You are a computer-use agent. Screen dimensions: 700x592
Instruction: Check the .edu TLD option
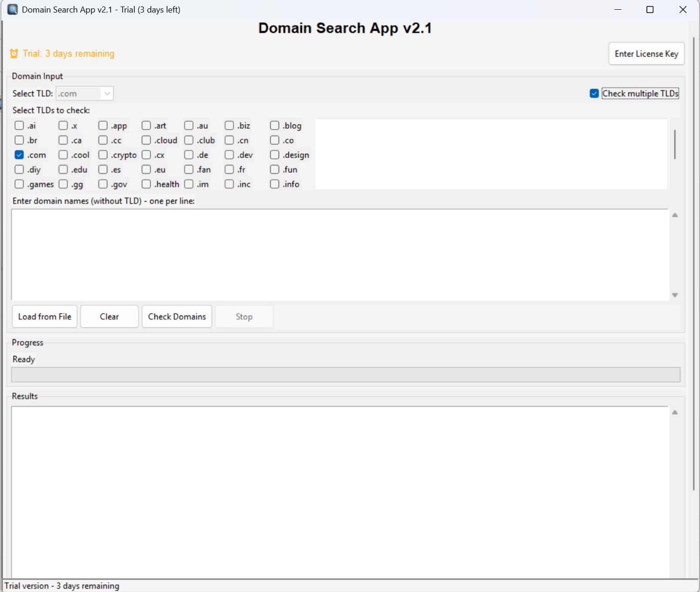[63, 169]
